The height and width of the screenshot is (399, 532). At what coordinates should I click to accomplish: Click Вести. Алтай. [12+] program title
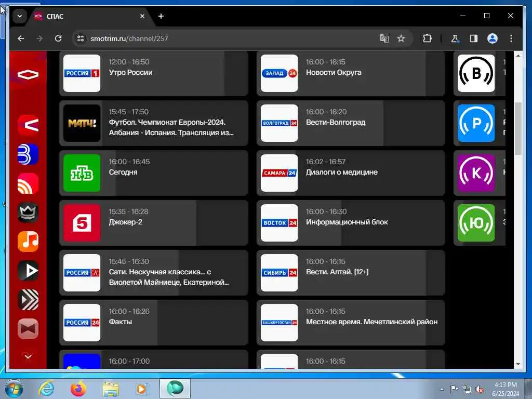337,272
